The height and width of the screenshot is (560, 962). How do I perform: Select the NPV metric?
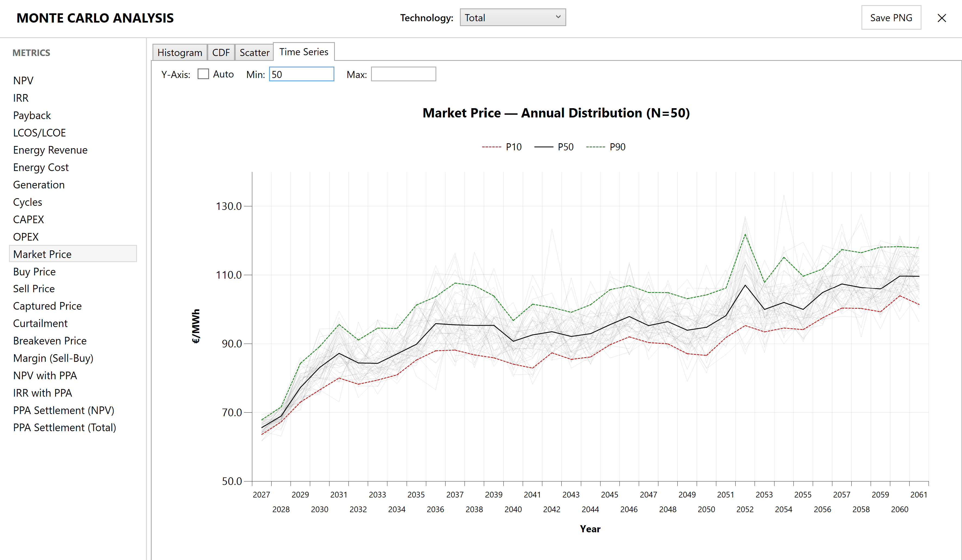(x=23, y=80)
